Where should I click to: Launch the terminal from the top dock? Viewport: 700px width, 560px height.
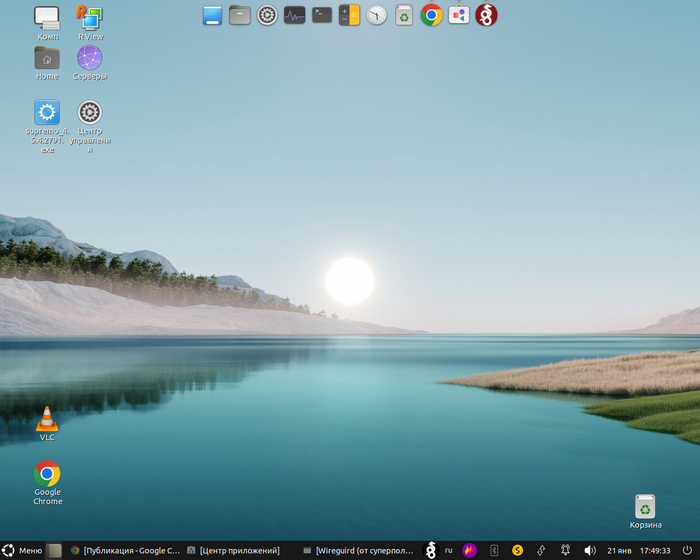(x=322, y=15)
